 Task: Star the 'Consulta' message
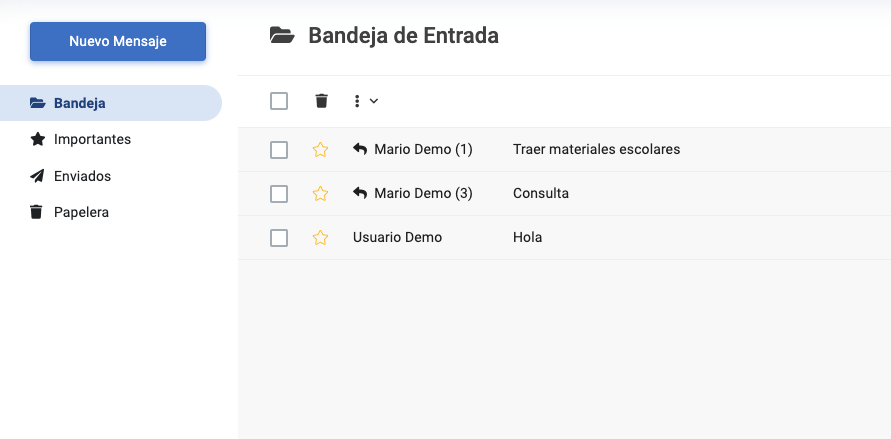(320, 194)
